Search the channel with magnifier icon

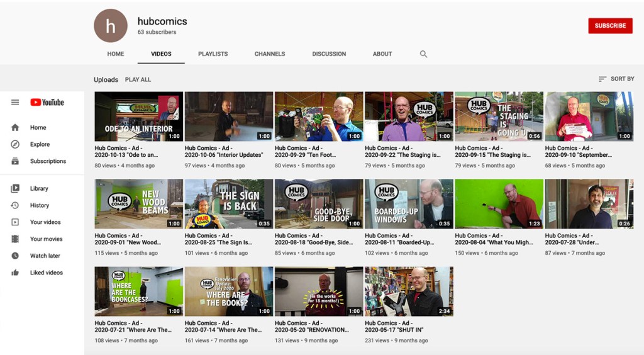pyautogui.click(x=423, y=54)
